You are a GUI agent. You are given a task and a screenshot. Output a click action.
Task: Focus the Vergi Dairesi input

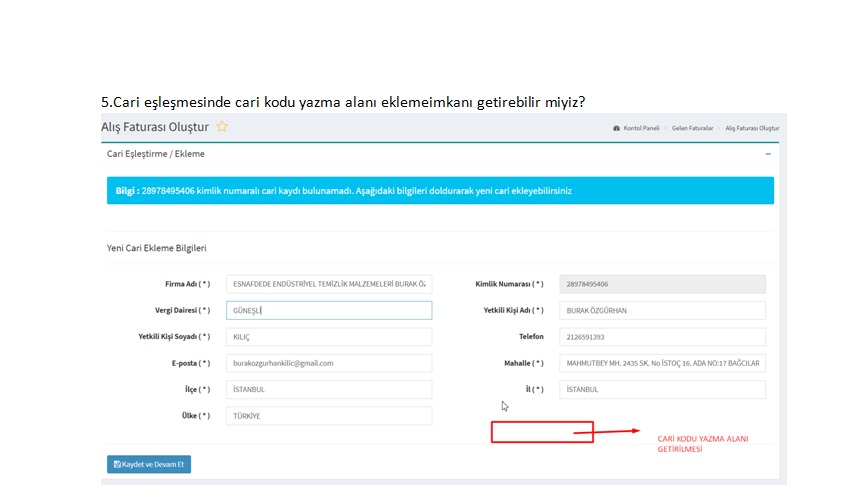[x=329, y=310]
